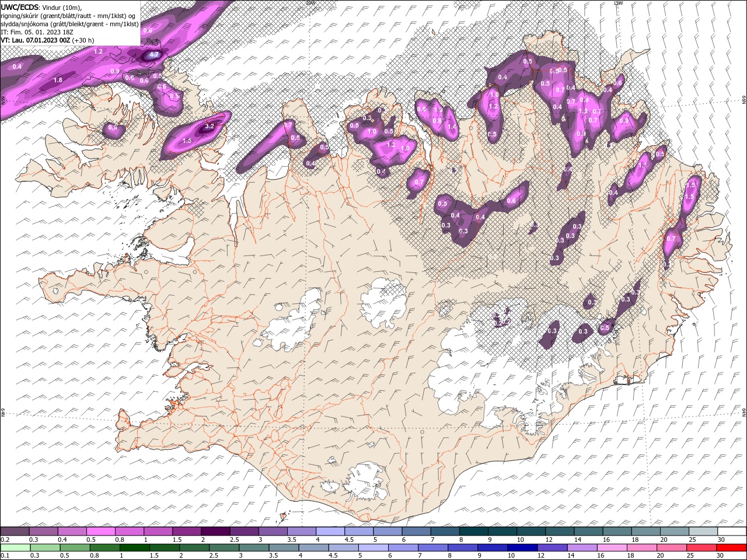
Task: Select the lavender swatch between 4 and 4.5 in upper row
Action: coord(330,531)
